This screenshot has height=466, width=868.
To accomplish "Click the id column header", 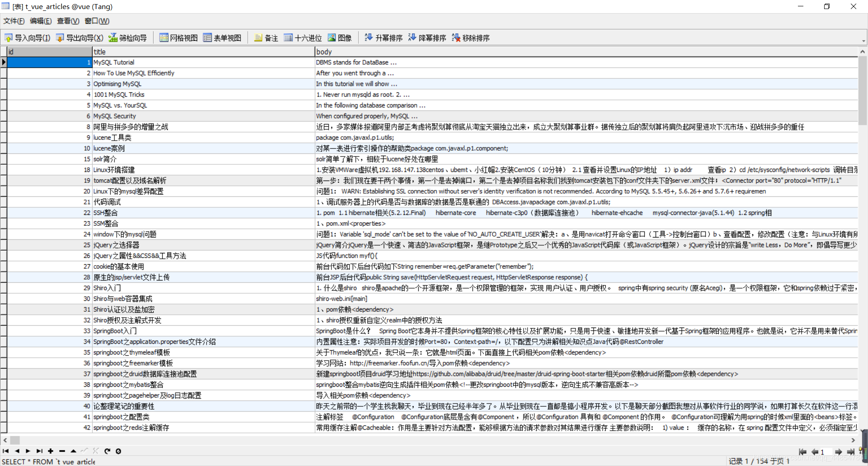I will click(49, 52).
